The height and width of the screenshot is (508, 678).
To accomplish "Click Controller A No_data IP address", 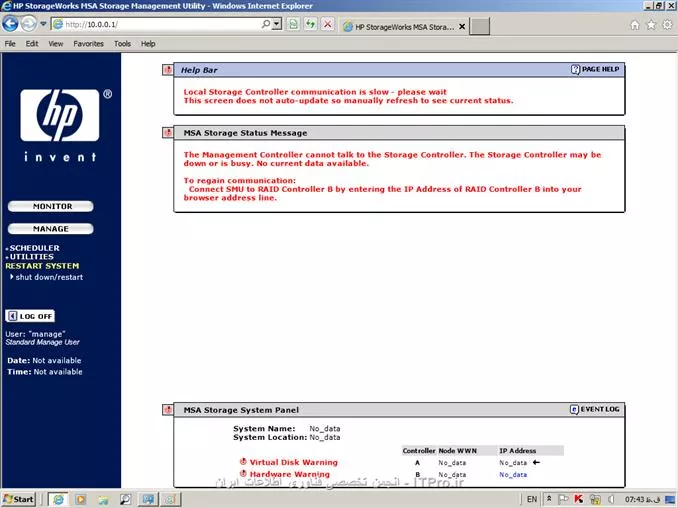I will click(x=513, y=463).
